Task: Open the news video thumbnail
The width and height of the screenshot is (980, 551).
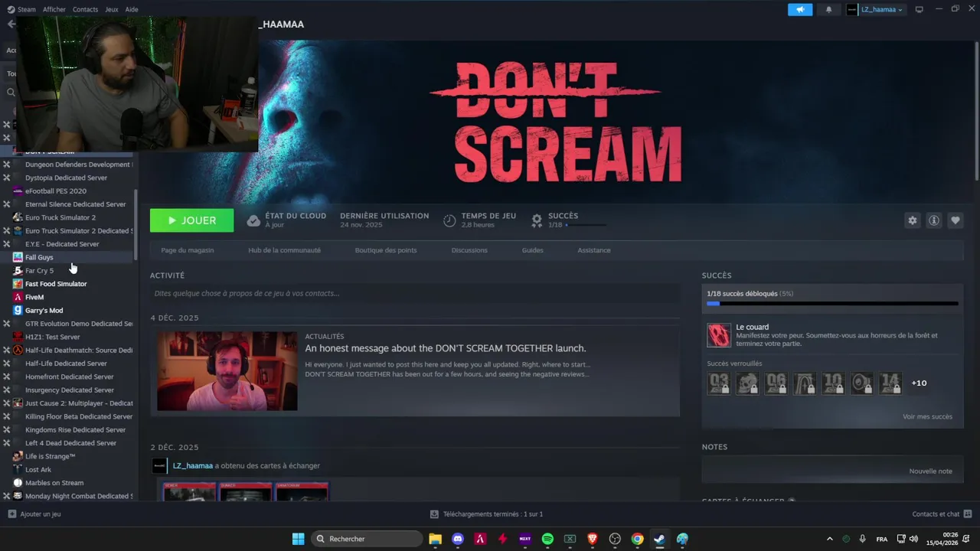Action: [x=227, y=371]
